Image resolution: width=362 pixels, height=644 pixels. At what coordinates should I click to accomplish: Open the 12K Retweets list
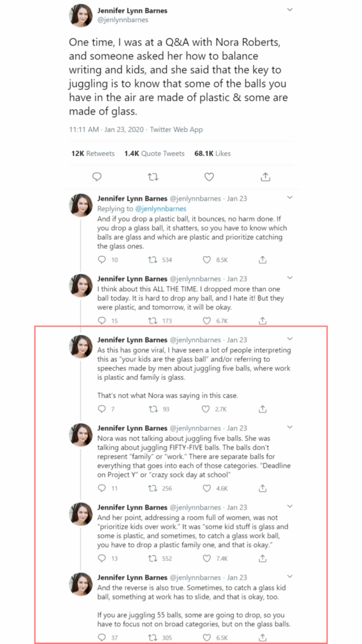point(93,153)
